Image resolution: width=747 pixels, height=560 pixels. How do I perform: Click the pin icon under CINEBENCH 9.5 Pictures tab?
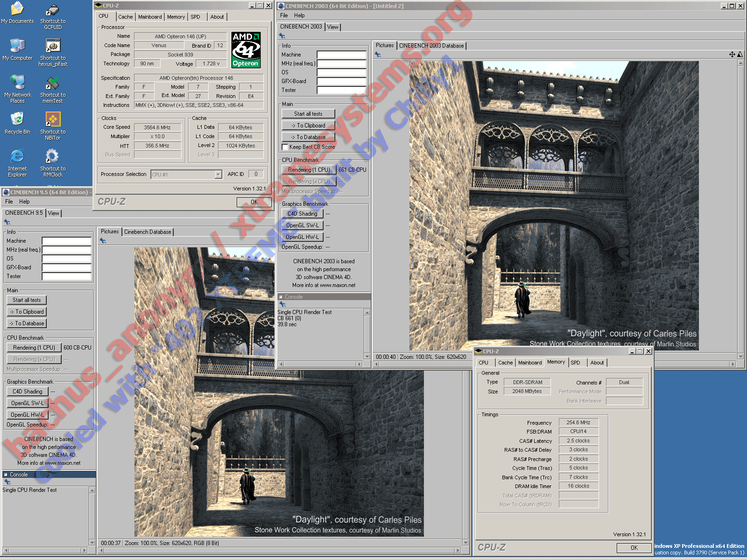click(103, 241)
